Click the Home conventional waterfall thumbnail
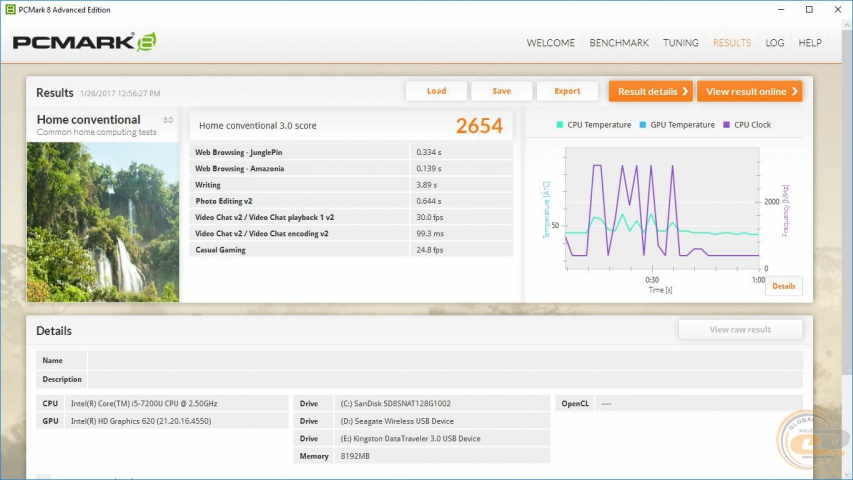The image size is (853, 480). pyautogui.click(x=103, y=221)
